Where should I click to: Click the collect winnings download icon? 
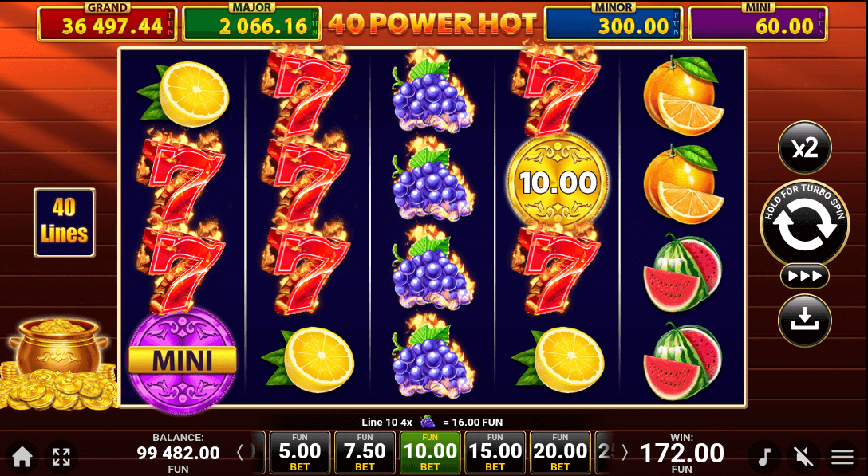(804, 321)
